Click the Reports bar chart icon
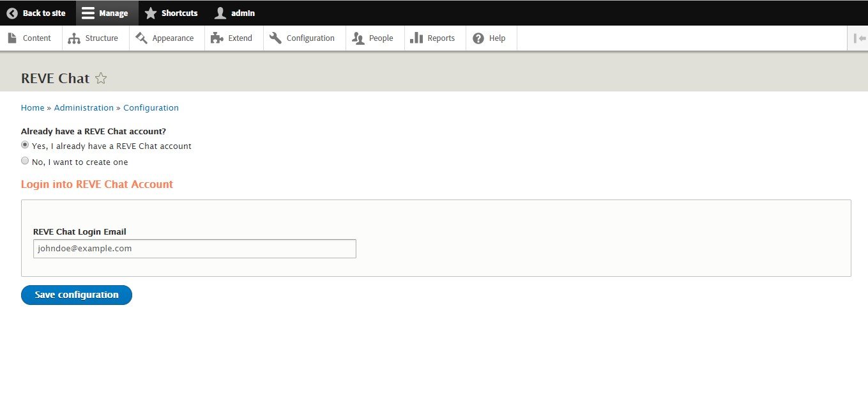The height and width of the screenshot is (406, 868). pos(416,38)
